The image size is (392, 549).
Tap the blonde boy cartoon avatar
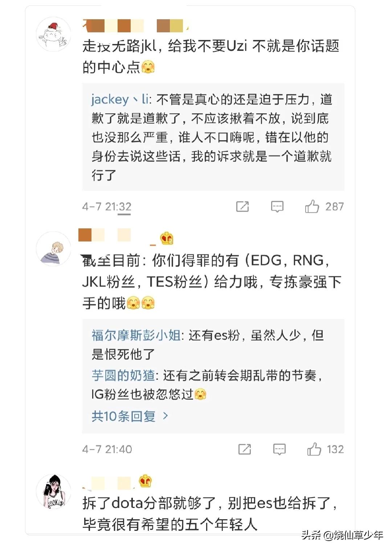pos(53,249)
